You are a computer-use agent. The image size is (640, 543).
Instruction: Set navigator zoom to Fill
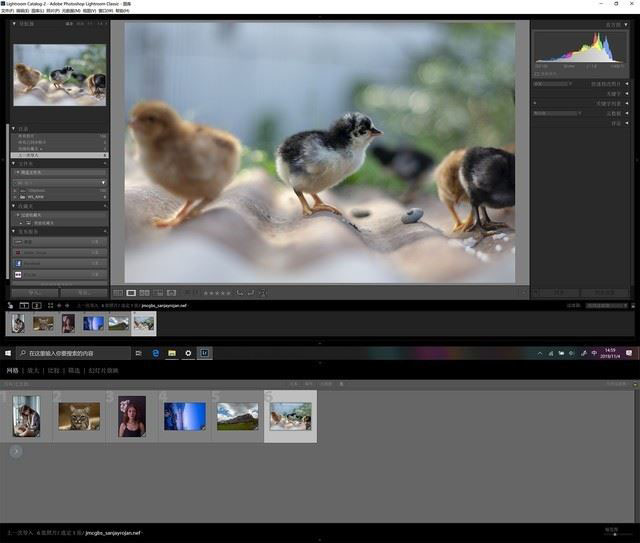coord(80,24)
